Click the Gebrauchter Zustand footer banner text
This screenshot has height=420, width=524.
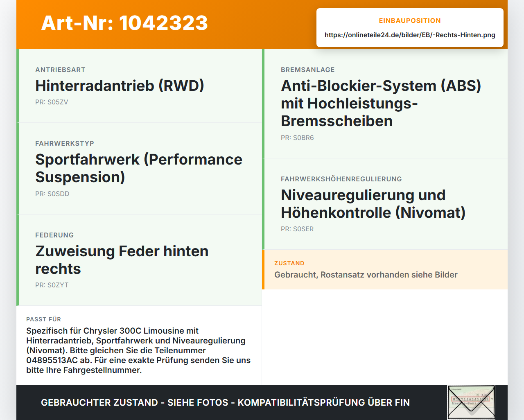tap(225, 403)
